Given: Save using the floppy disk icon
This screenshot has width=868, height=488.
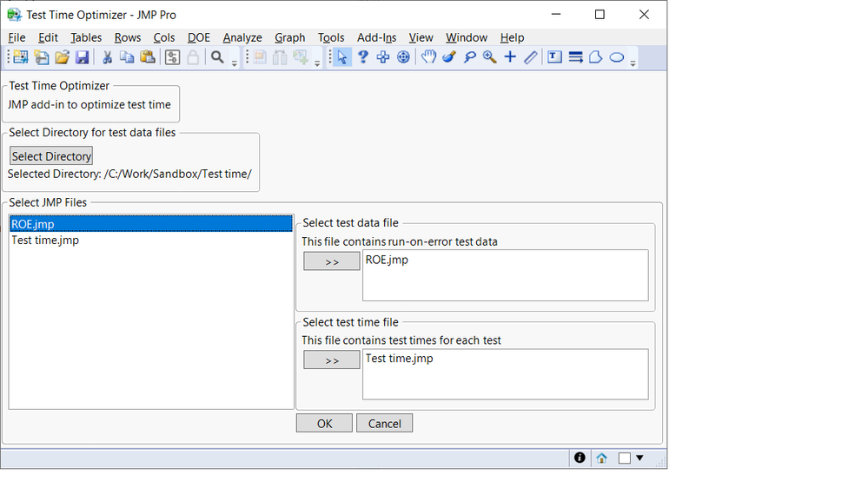Looking at the screenshot, I should (82, 57).
